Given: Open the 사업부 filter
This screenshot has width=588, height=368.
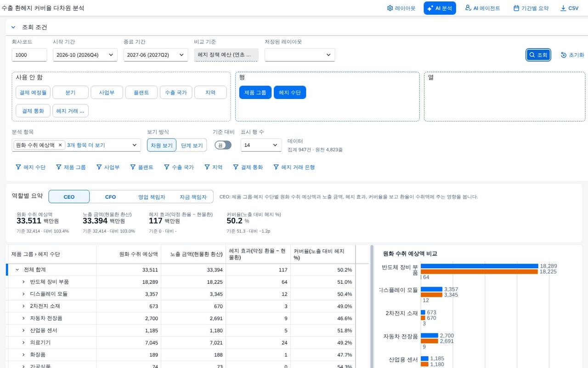Looking at the screenshot, I should tap(108, 167).
